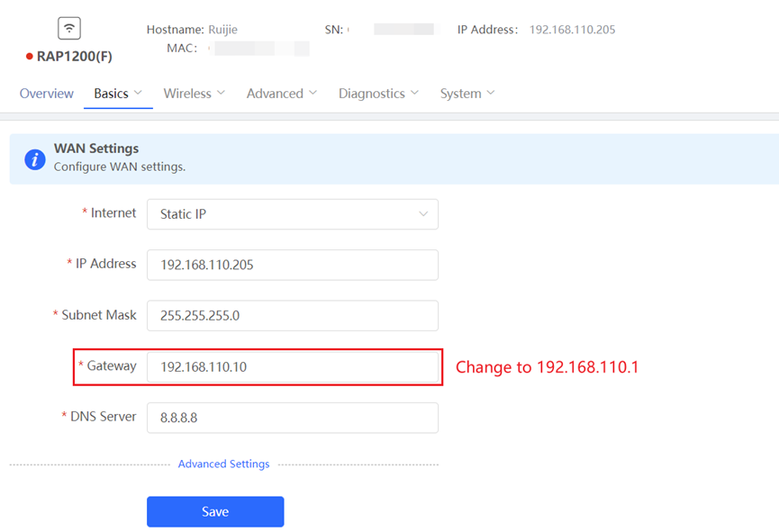Focus the Subnet Mask input field
Screen dimensions: 779x532
click(293, 315)
